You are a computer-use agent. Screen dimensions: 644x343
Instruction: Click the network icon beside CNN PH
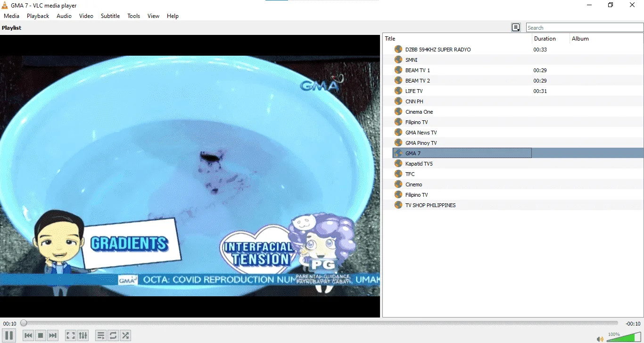[x=398, y=101]
